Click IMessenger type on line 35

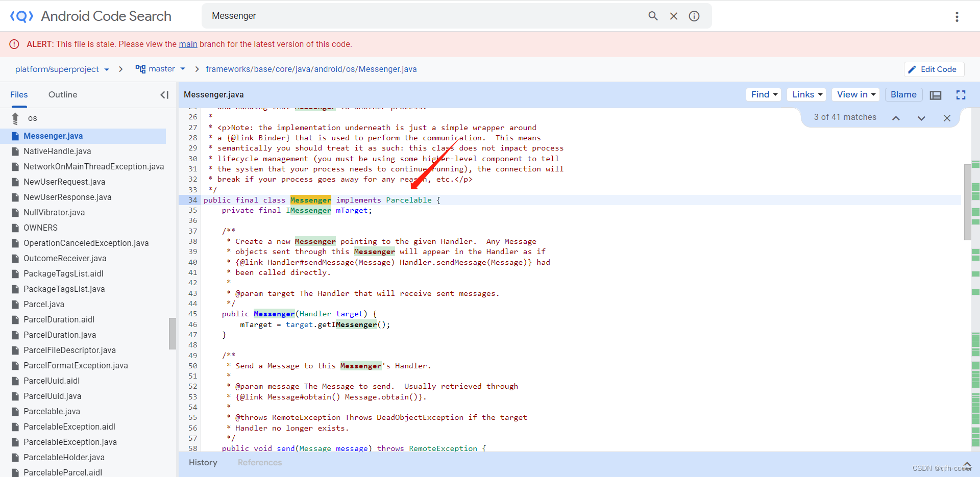(x=308, y=211)
